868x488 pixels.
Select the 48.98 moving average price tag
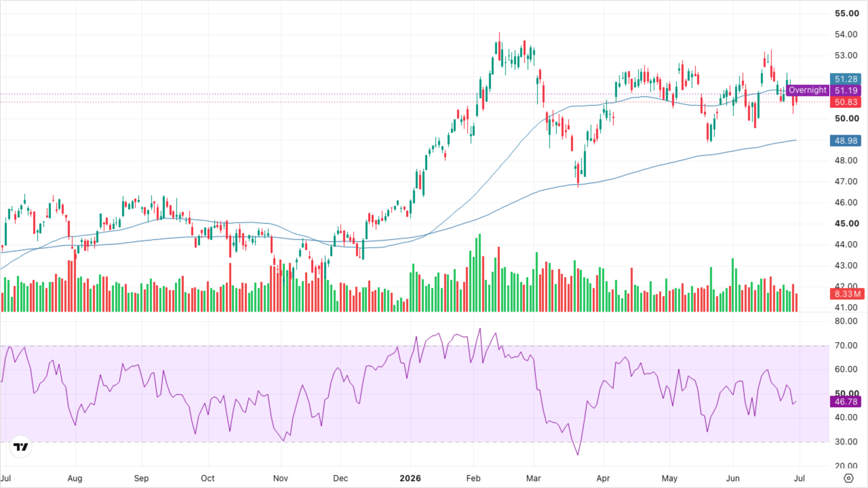coord(846,141)
